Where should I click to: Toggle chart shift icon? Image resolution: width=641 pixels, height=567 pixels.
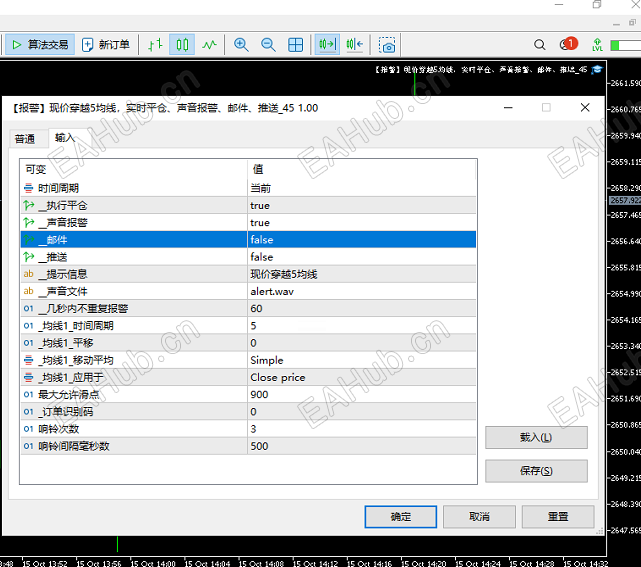pos(354,44)
